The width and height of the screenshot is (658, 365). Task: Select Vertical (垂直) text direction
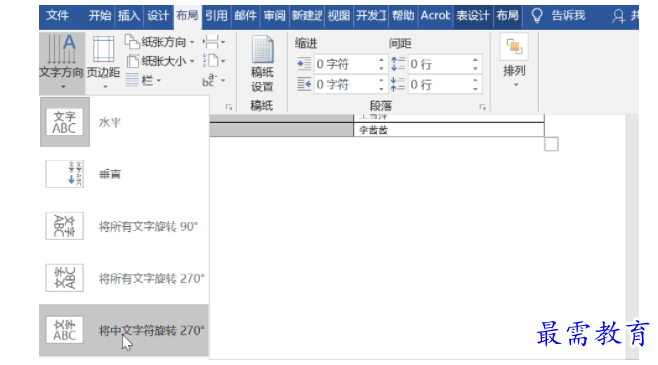(124, 174)
